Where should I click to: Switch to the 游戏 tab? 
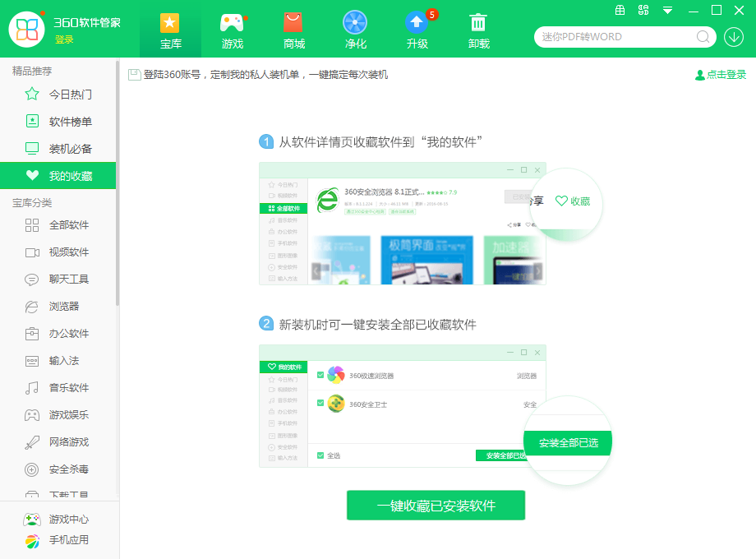point(232,30)
